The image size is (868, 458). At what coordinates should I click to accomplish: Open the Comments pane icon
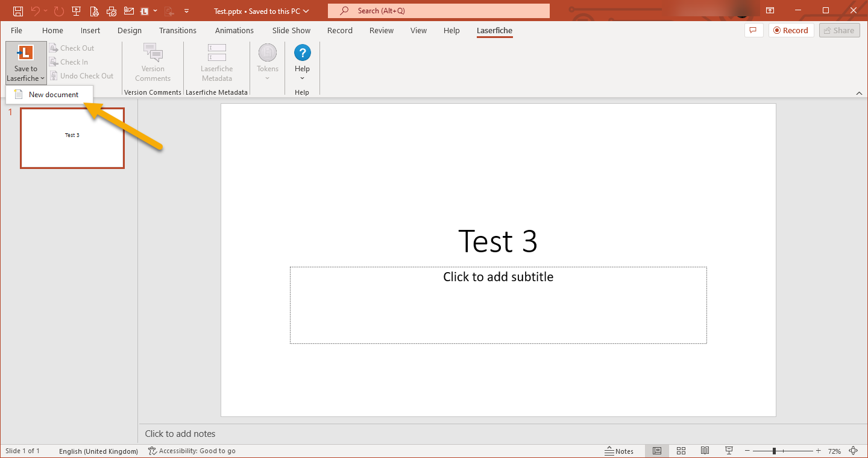[753, 30]
